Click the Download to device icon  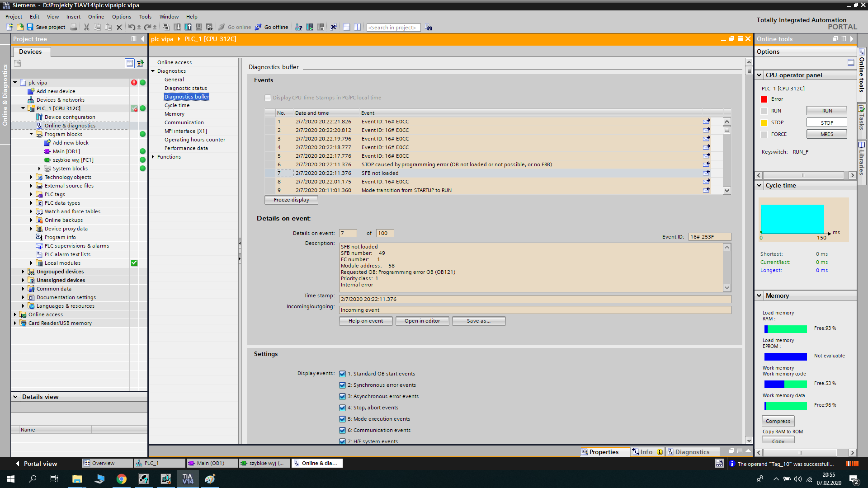(x=177, y=27)
